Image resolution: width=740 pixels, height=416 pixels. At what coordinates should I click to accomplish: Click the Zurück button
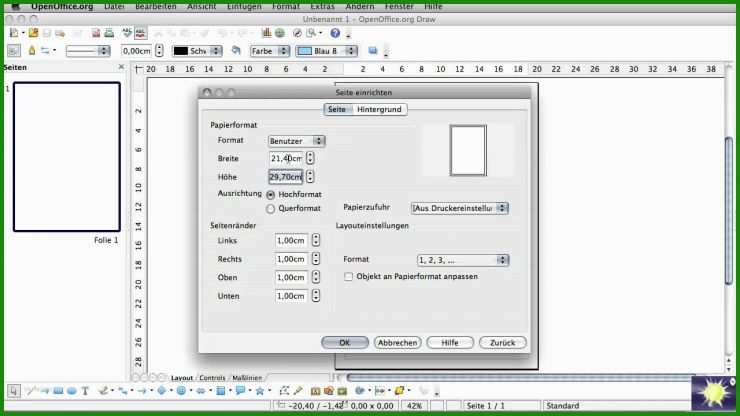[x=502, y=343]
